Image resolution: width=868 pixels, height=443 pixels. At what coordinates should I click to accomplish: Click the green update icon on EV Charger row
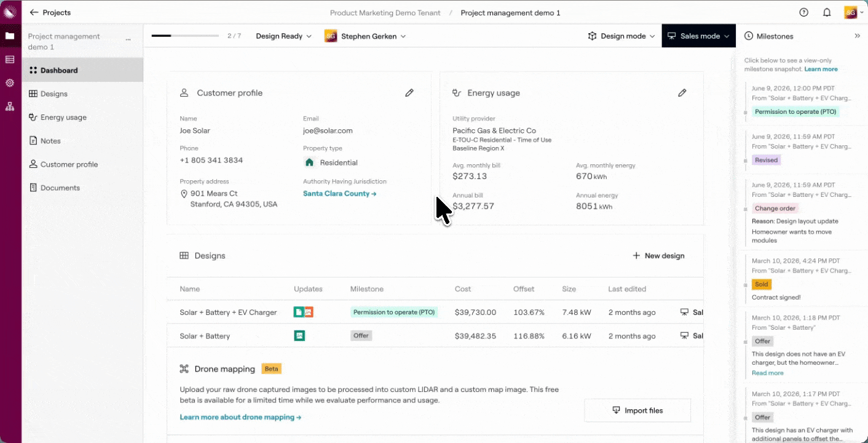point(299,313)
